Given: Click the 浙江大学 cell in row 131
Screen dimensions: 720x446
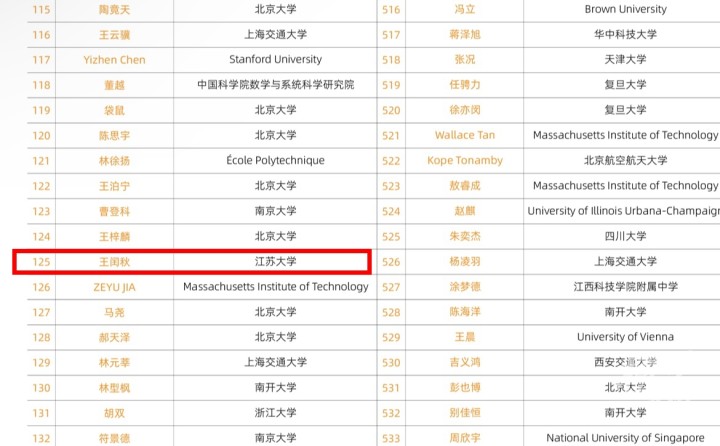Looking at the screenshot, I should [x=275, y=413].
